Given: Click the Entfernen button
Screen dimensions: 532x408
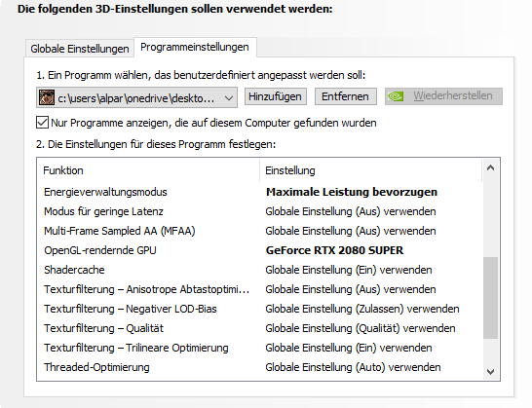Looking at the screenshot, I should [x=345, y=96].
